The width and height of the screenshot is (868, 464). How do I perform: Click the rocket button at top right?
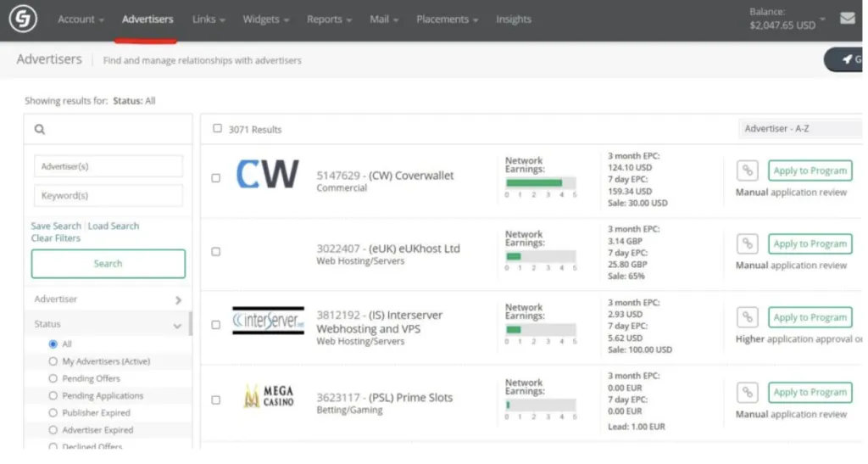(x=844, y=59)
